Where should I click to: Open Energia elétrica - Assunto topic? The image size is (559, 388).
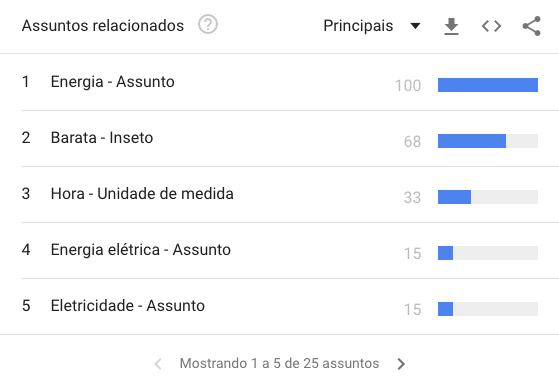(x=141, y=250)
